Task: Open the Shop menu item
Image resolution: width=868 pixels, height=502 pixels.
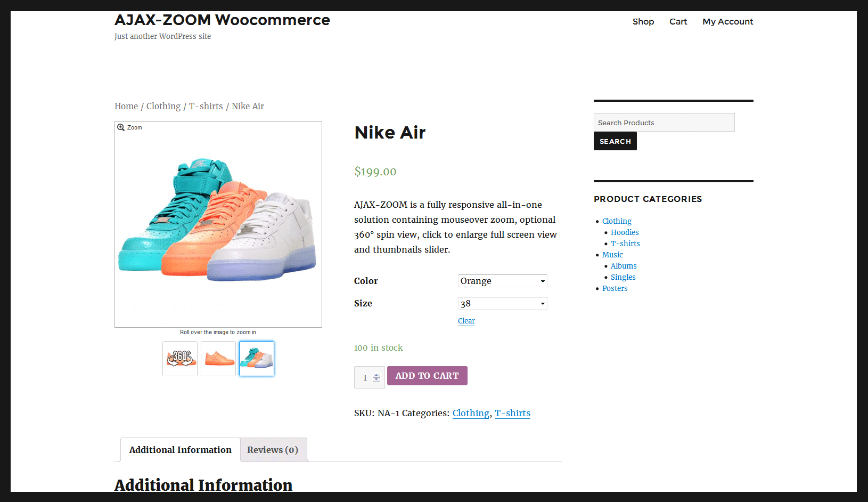Action: pyautogui.click(x=643, y=21)
